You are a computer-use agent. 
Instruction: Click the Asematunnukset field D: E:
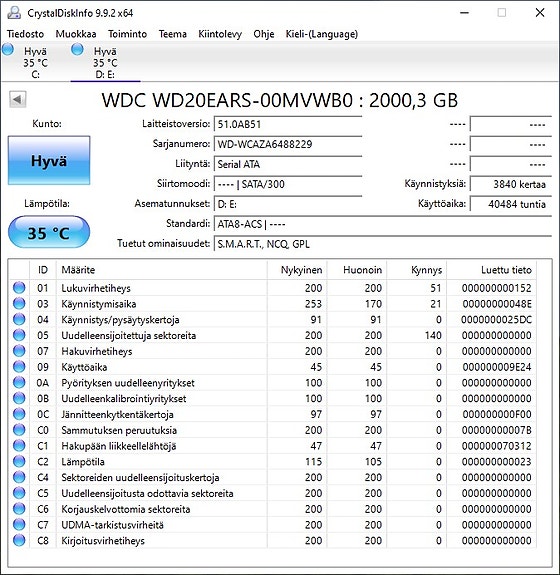(288, 204)
